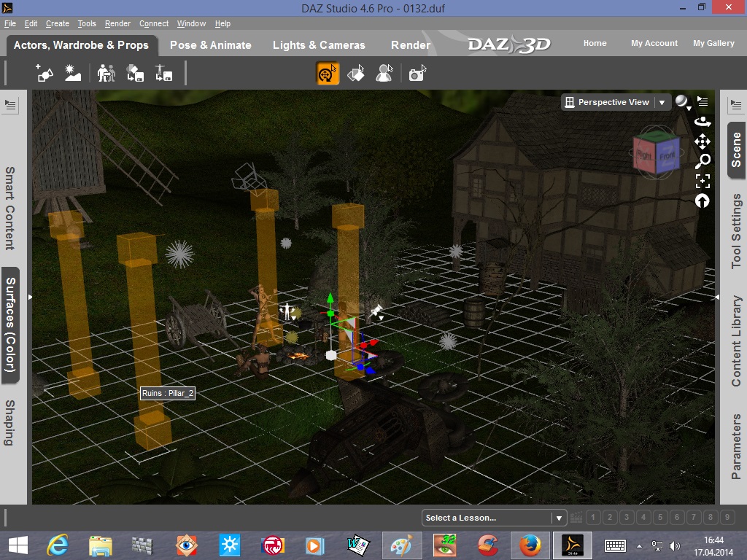This screenshot has height=560, width=747.
Task: Click the Pan camera control
Action: [x=703, y=141]
